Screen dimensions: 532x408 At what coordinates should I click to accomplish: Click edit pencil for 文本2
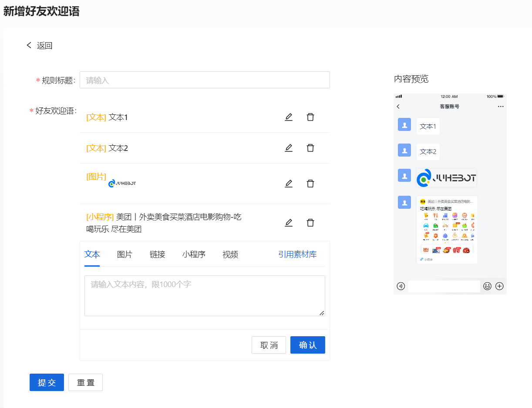289,148
